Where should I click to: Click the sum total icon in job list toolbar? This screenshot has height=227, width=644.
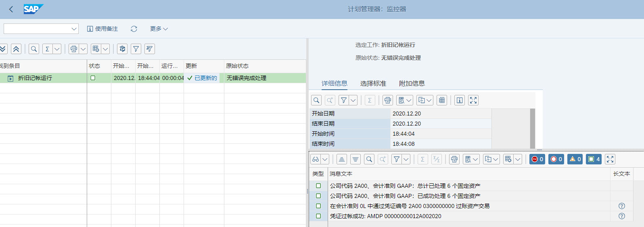[48, 49]
